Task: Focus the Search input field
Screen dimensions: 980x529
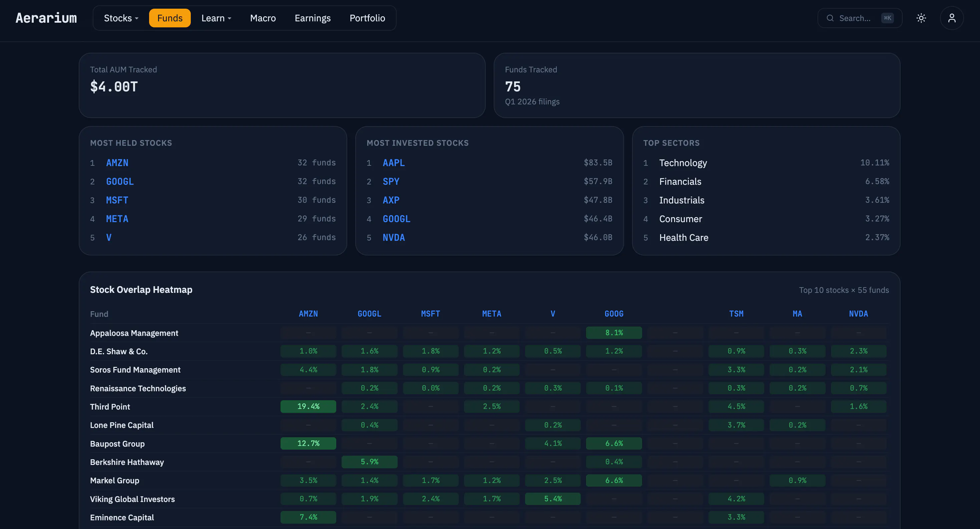Action: point(860,18)
